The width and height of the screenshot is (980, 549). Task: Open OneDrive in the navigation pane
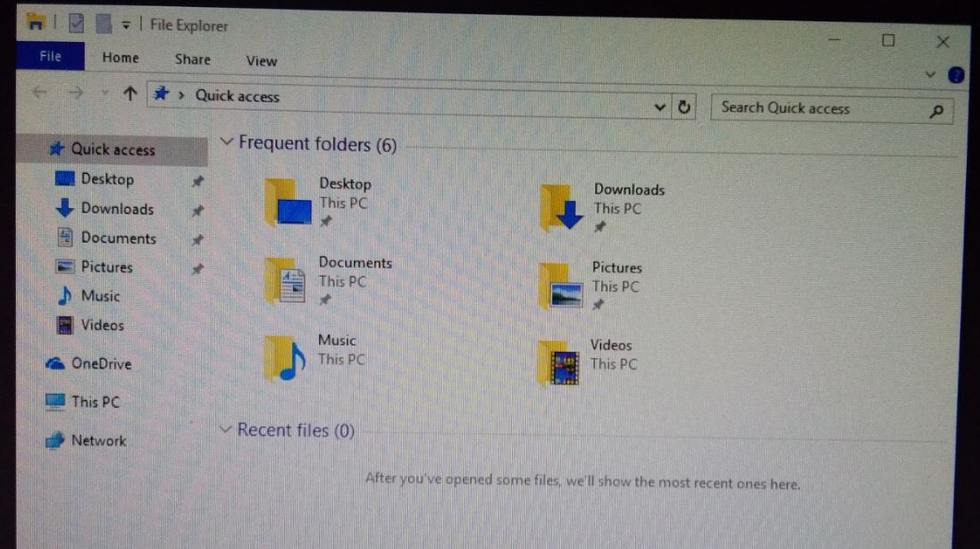[101, 363]
